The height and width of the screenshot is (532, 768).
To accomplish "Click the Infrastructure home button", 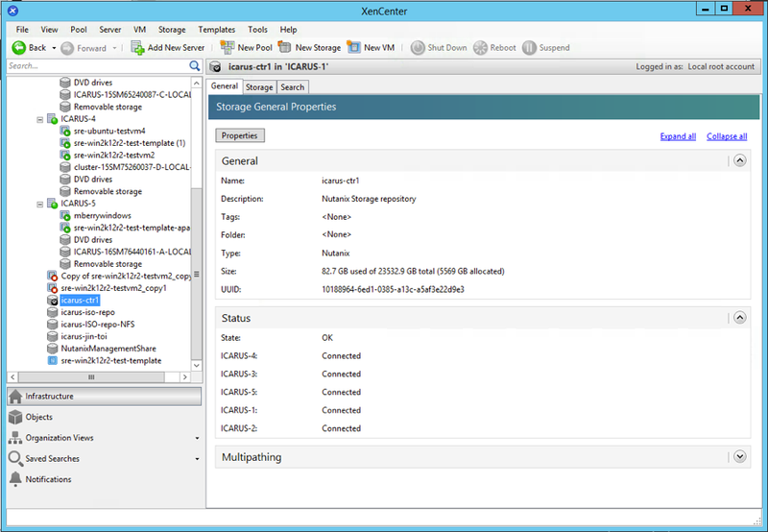I will click(x=104, y=397).
